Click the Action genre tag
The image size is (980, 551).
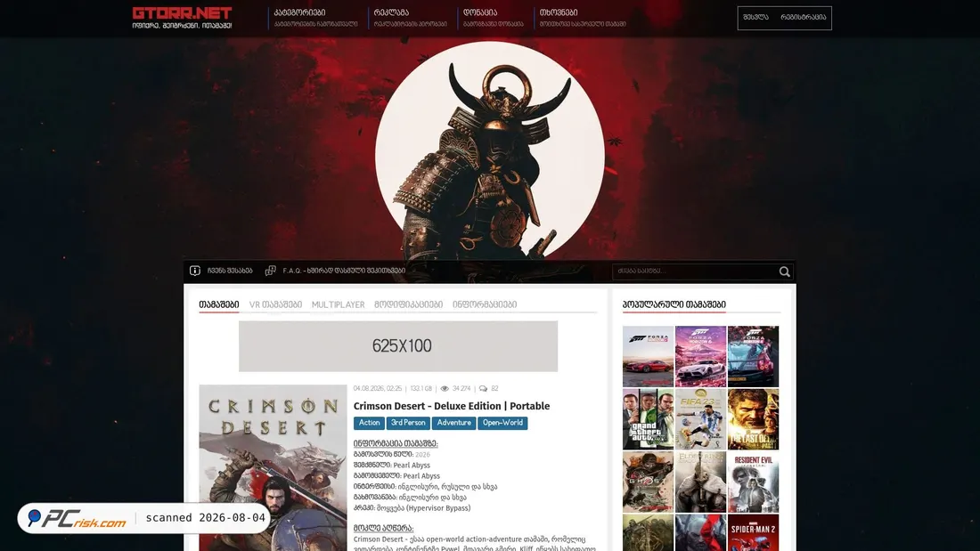point(369,423)
